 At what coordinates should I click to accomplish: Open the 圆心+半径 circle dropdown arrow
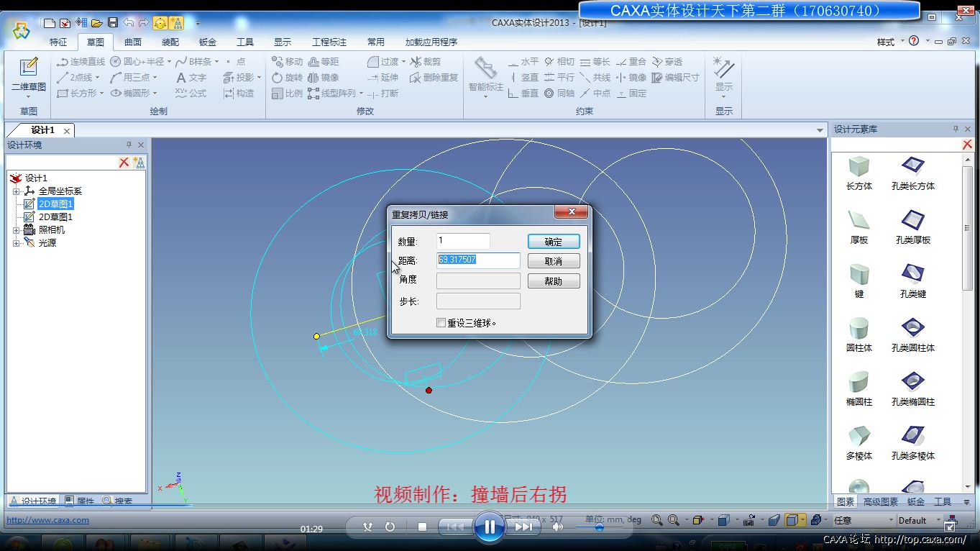pyautogui.click(x=169, y=62)
